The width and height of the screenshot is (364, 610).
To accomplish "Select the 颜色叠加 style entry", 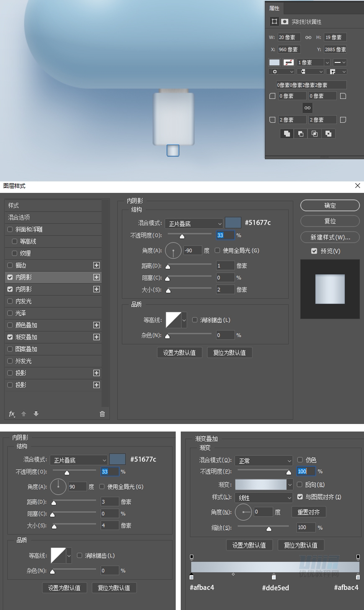I will click(x=26, y=325).
